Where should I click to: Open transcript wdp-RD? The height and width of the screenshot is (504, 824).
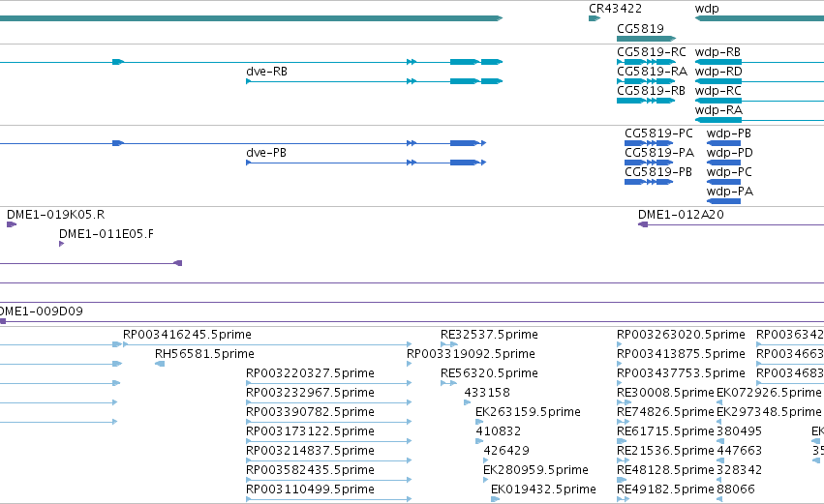click(x=718, y=72)
